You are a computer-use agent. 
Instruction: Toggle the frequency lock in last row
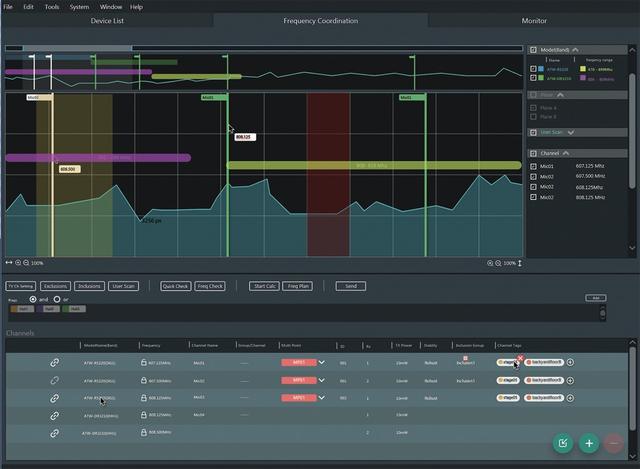tap(144, 432)
